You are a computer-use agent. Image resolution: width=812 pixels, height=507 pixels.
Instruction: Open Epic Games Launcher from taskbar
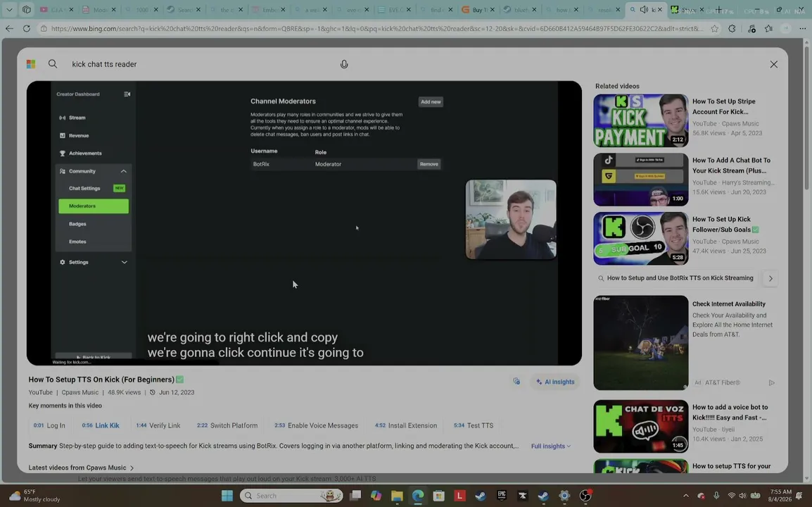pos(501,496)
